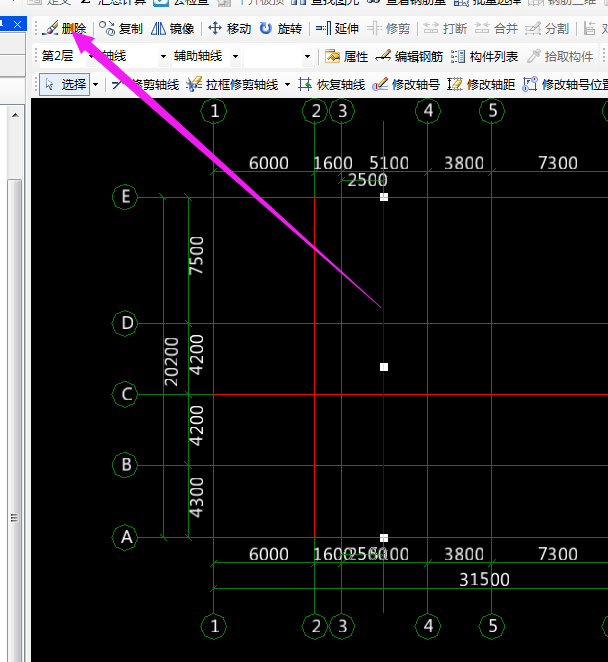This screenshot has height=662, width=608.
Task: Click the 20200 total dimension text
Action: [171, 361]
